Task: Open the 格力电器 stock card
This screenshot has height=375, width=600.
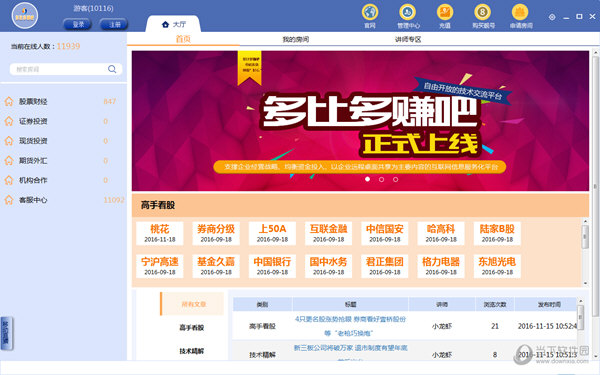Action: click(x=441, y=266)
